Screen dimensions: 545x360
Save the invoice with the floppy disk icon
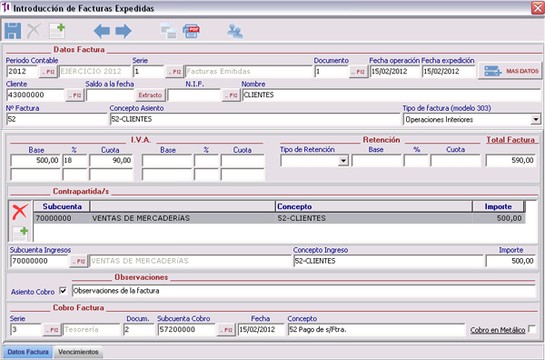coord(13,31)
